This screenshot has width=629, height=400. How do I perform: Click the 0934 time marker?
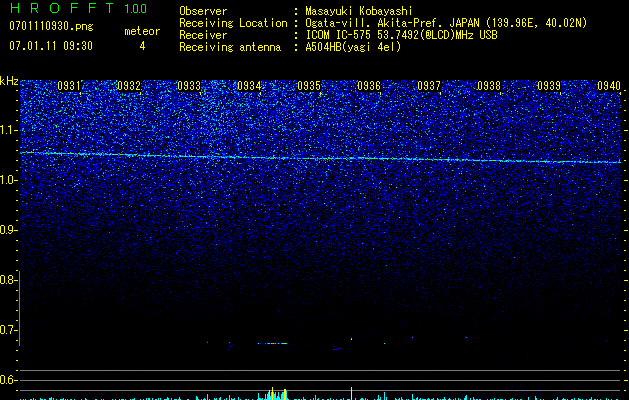249,86
